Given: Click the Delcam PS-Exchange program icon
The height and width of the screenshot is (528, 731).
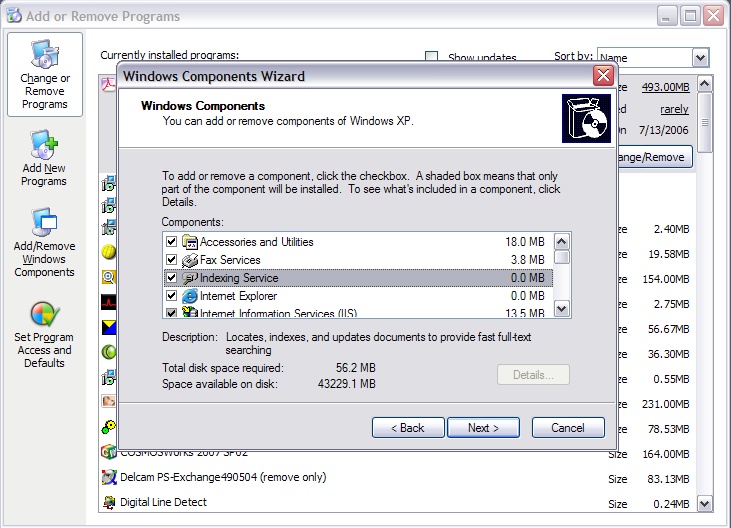Looking at the screenshot, I should (109, 477).
